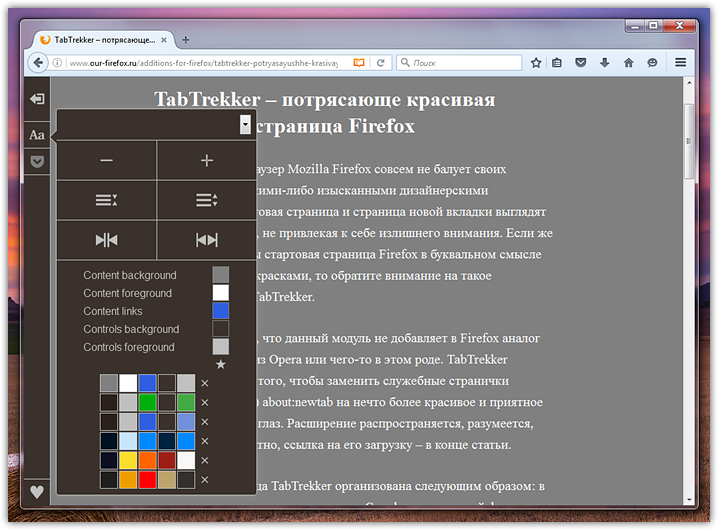The width and height of the screenshot is (718, 530).
Task: Click the search field labeled Поиск
Action: [x=459, y=63]
